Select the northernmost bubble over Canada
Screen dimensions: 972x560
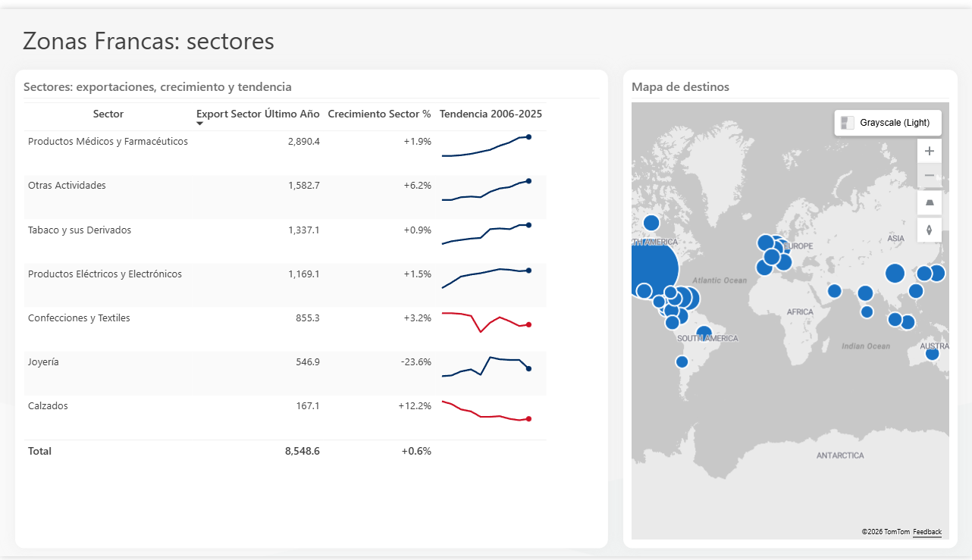(651, 223)
